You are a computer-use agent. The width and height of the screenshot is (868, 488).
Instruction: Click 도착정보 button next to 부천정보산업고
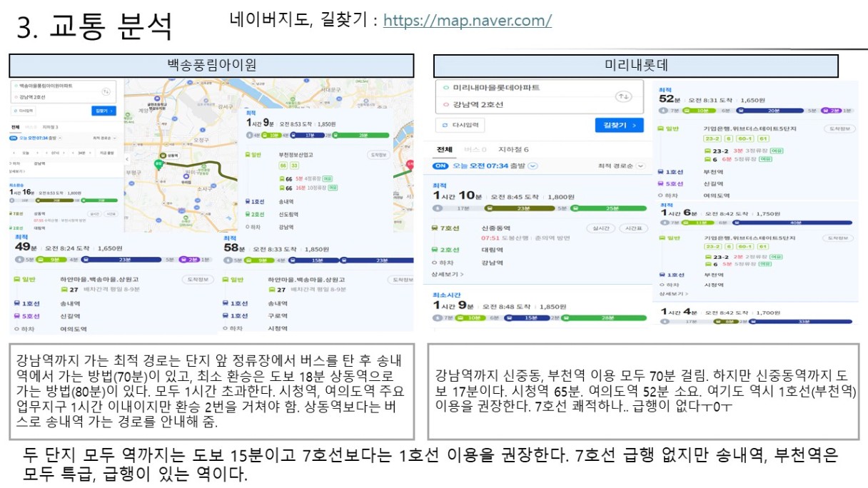click(380, 154)
